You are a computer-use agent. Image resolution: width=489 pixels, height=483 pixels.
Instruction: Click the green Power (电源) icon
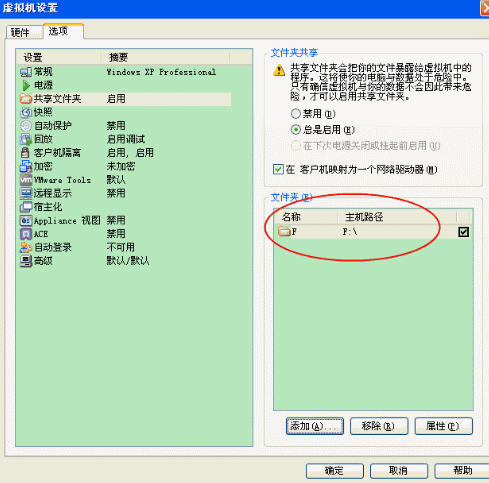pos(26,85)
